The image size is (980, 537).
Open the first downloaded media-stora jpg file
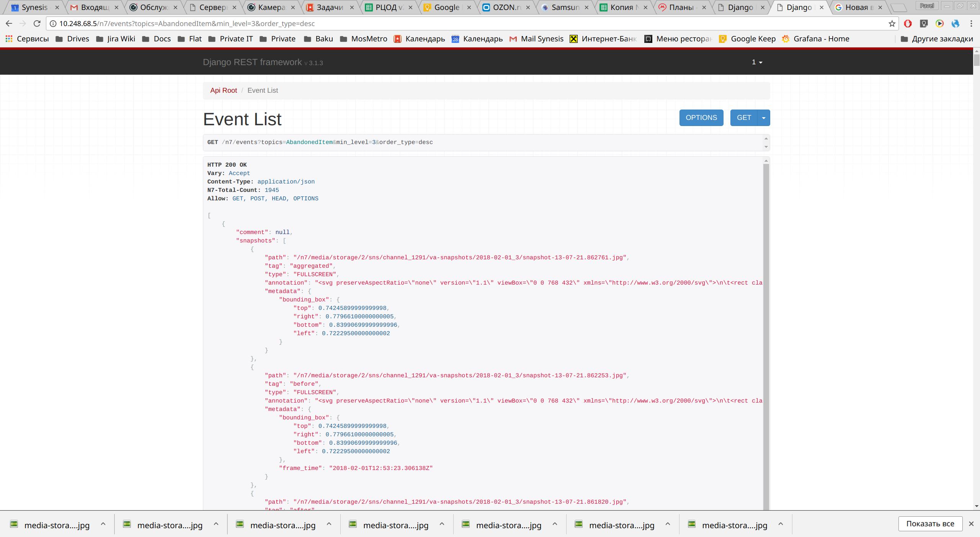coord(50,524)
